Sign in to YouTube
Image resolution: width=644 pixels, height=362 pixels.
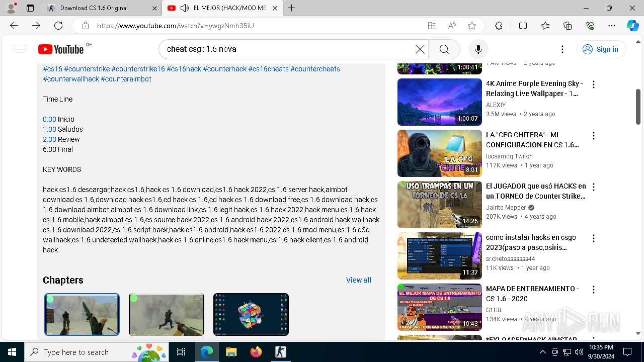(x=601, y=49)
